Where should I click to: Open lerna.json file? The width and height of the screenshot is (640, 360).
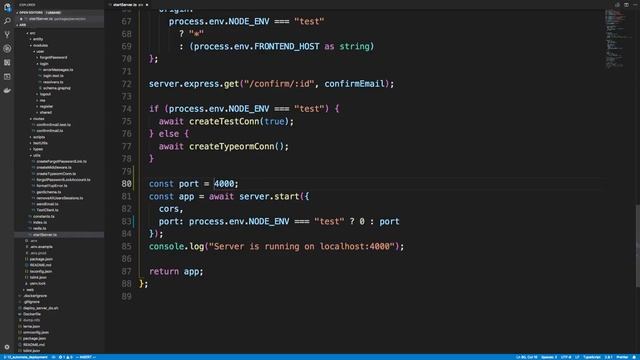point(31,327)
